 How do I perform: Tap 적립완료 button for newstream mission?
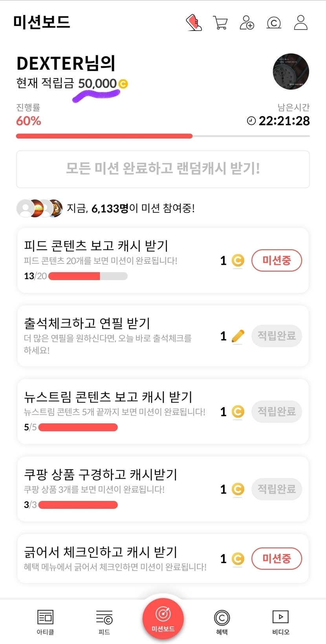click(x=277, y=412)
